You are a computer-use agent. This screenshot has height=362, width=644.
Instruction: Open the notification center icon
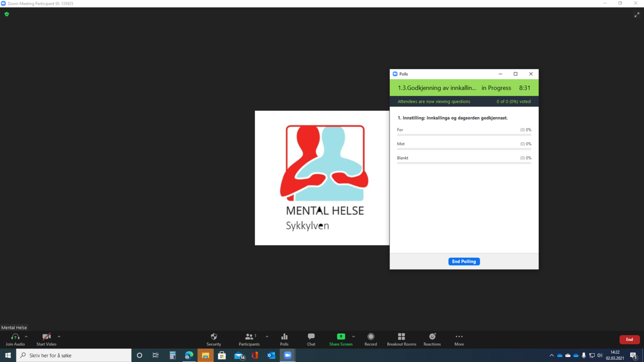click(633, 355)
